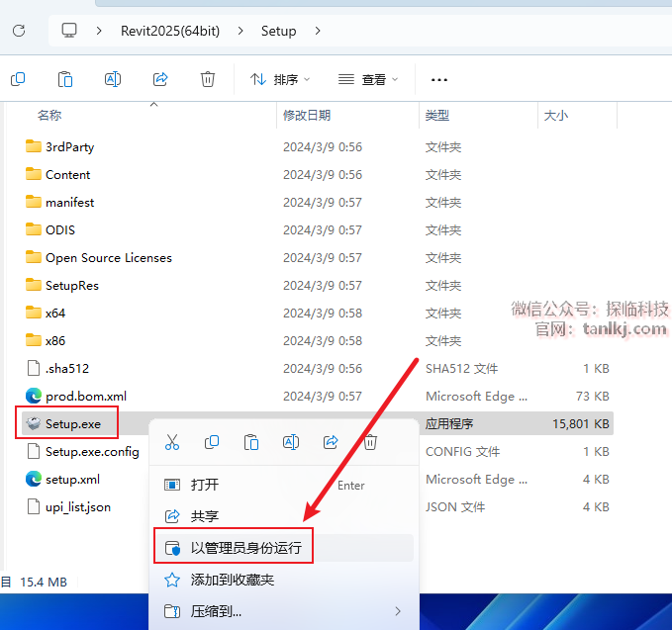Open the 查看 view dropdown

pos(368,79)
